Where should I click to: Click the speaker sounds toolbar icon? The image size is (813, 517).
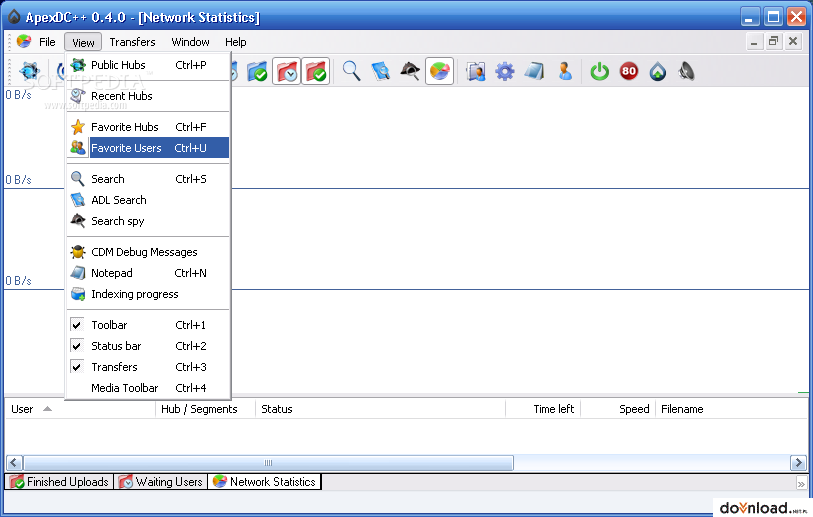(686, 71)
